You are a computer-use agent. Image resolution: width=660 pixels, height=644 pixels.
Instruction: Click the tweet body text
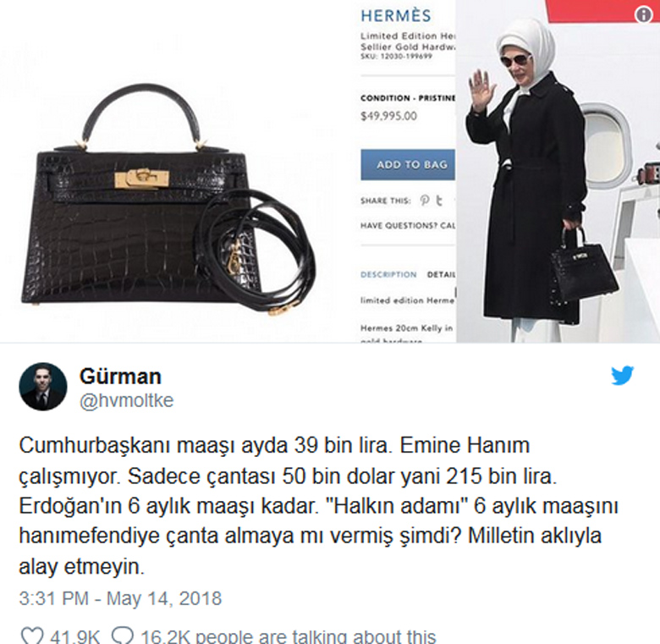click(319, 506)
